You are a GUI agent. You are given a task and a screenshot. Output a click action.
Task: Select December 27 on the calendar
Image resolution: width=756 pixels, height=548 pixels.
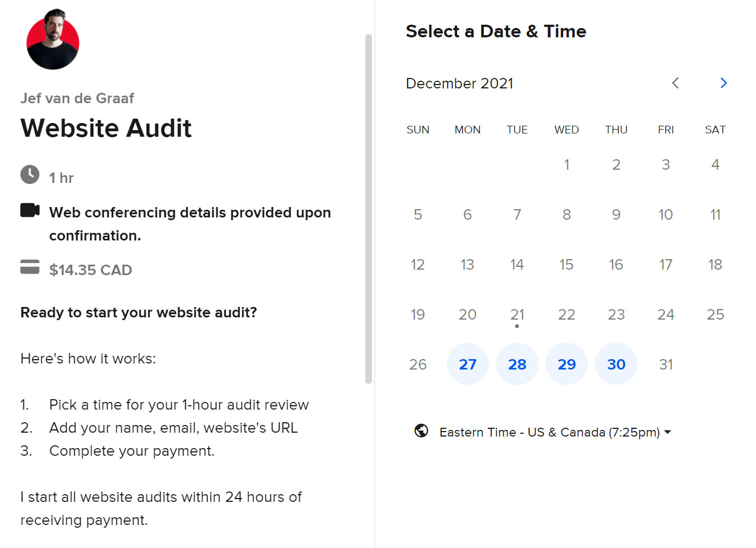coord(468,364)
